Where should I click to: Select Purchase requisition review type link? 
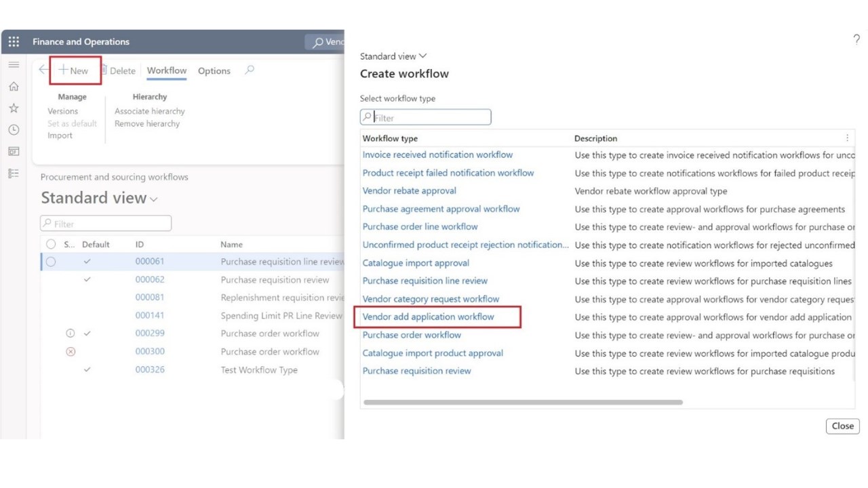416,371
